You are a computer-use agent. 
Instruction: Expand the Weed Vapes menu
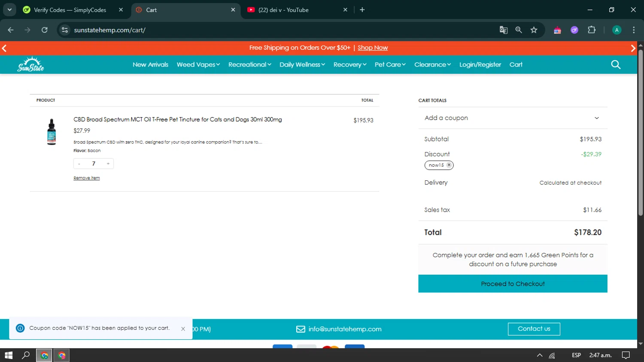pos(198,64)
